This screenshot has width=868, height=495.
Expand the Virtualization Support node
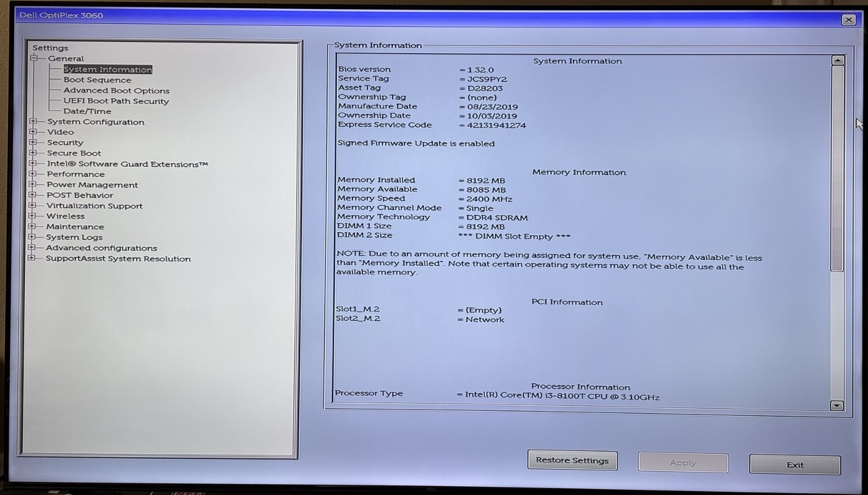tap(33, 206)
